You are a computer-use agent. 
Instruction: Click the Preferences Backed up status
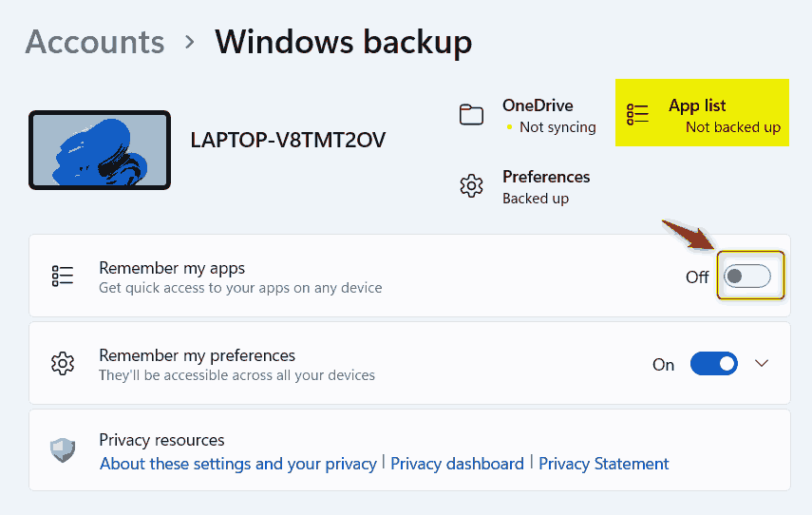click(x=536, y=199)
